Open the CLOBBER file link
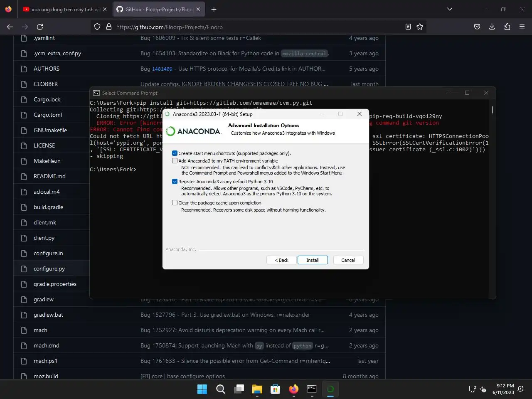The image size is (532, 399). click(x=46, y=84)
